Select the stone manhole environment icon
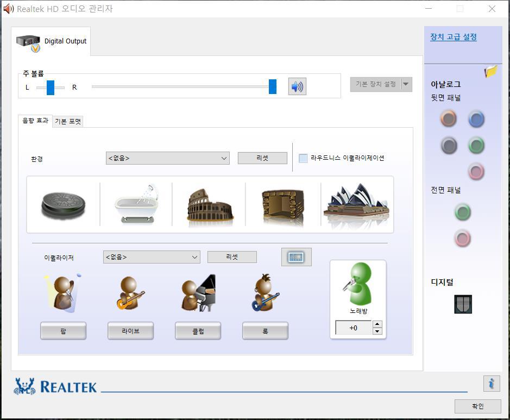The image size is (510, 420). click(x=64, y=205)
